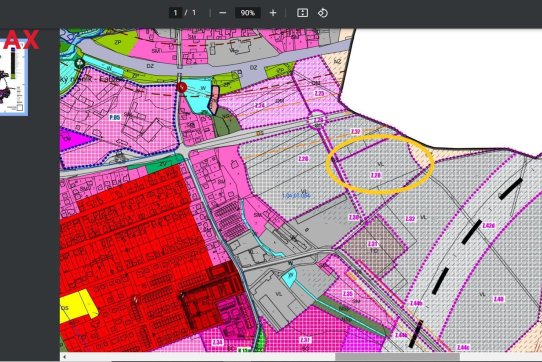Click the Z.35 zone label
Screen dimensions: 542x362
pos(348,294)
